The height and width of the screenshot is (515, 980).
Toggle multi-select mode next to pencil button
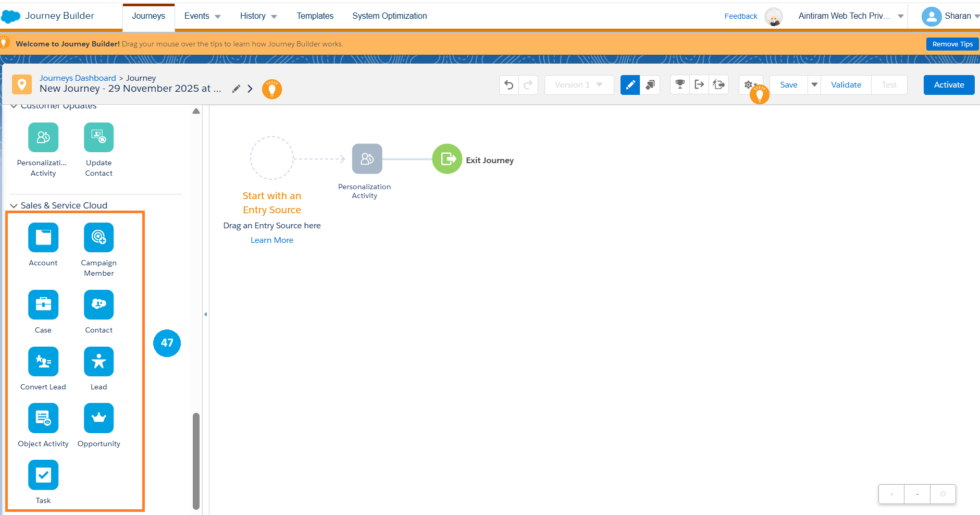(x=650, y=85)
